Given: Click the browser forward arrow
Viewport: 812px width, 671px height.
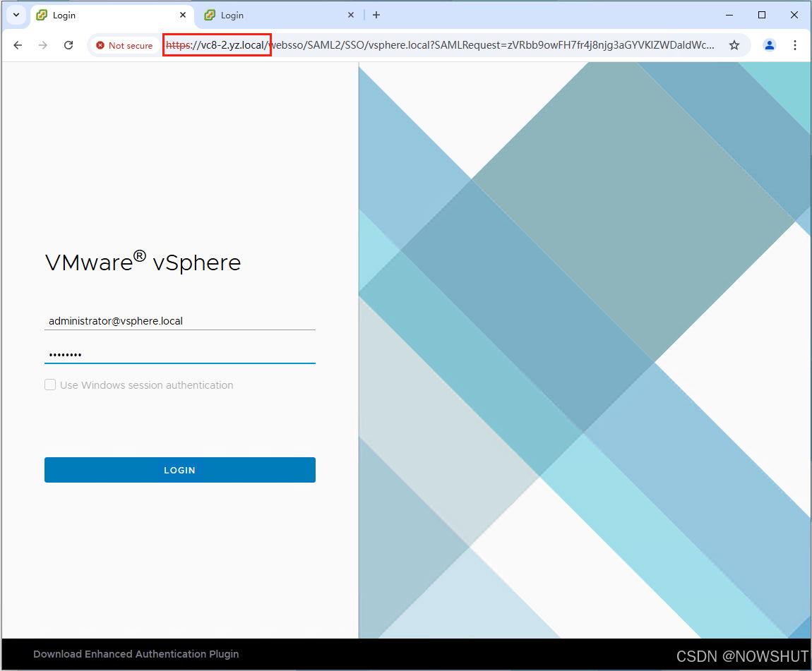Looking at the screenshot, I should (x=43, y=45).
